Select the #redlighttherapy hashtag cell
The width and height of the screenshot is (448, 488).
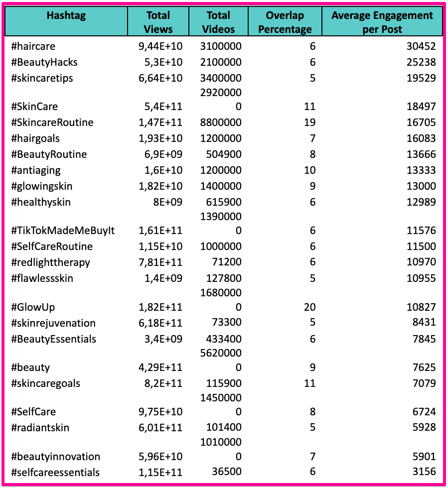pos(50,262)
